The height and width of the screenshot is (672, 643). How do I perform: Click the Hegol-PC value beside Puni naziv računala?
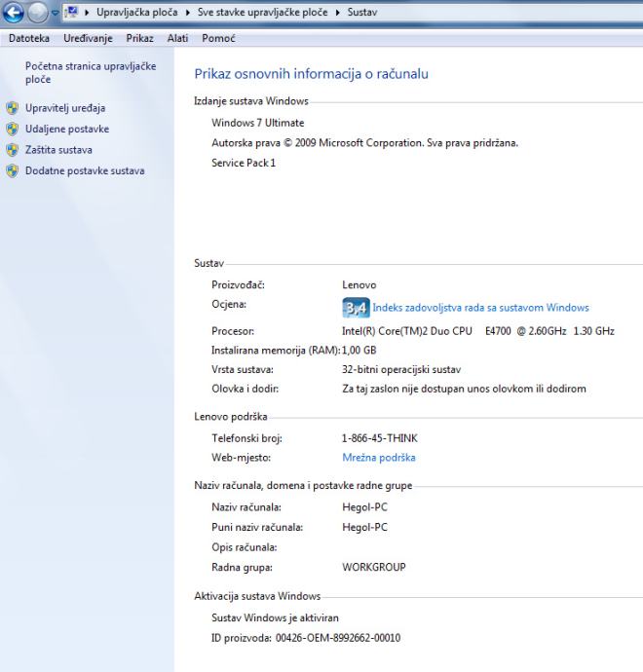tap(364, 528)
